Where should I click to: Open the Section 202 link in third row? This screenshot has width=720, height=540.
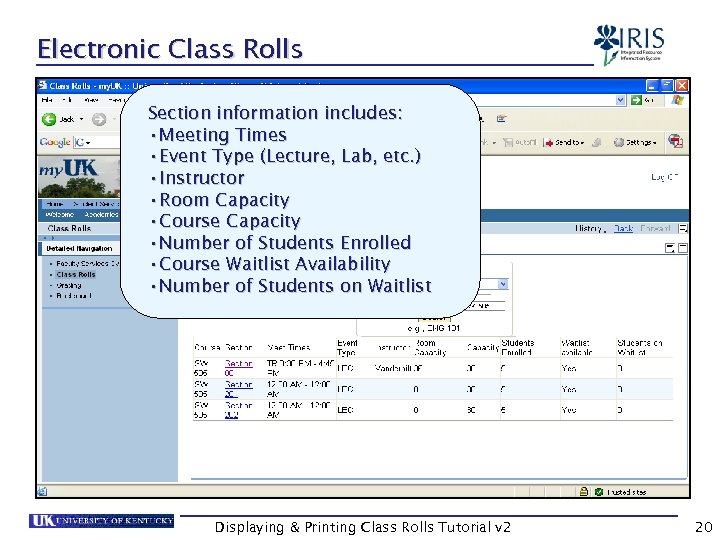pyautogui.click(x=238, y=410)
